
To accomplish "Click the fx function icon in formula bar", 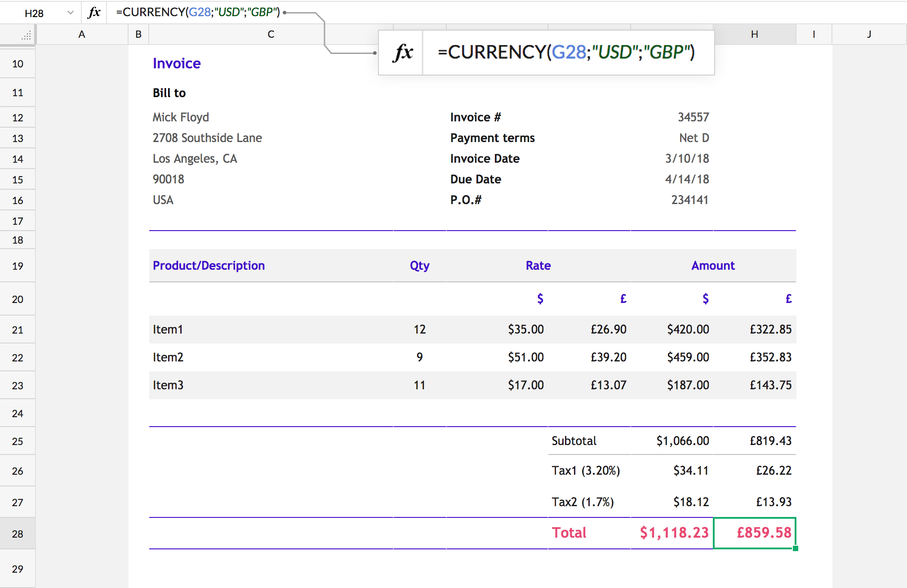I will point(93,12).
